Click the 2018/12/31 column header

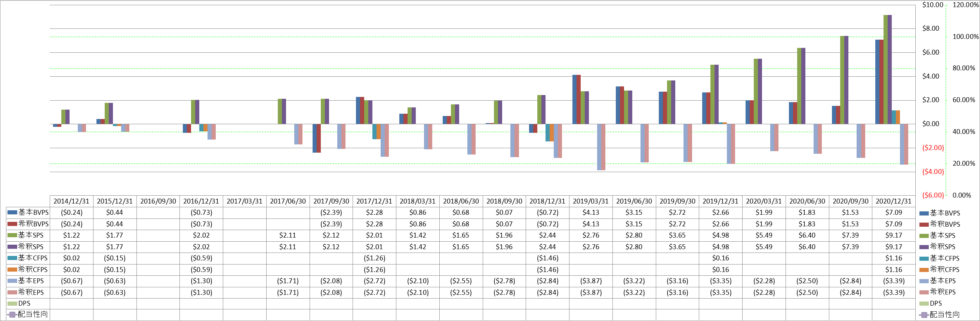[547, 201]
